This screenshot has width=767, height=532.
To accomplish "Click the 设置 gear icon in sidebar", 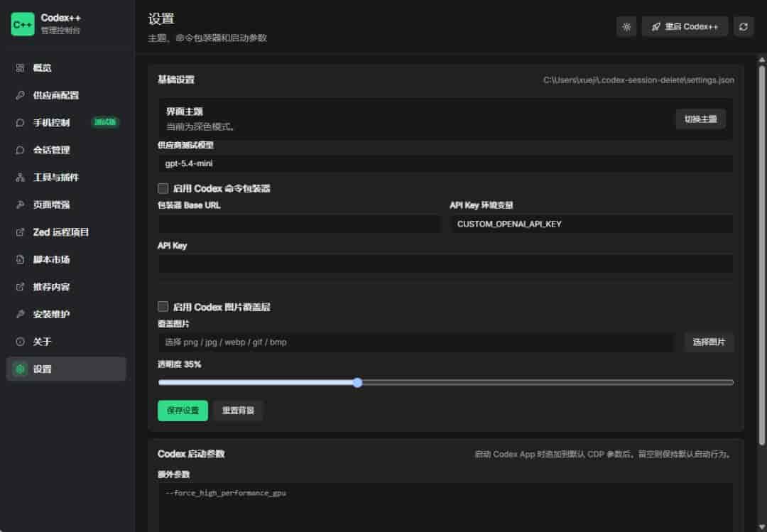I will (x=20, y=369).
